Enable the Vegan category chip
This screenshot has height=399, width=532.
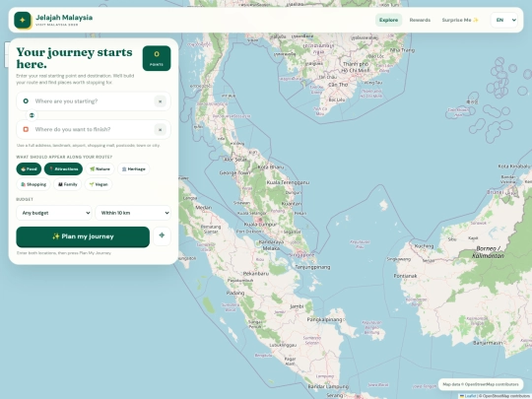[99, 184]
